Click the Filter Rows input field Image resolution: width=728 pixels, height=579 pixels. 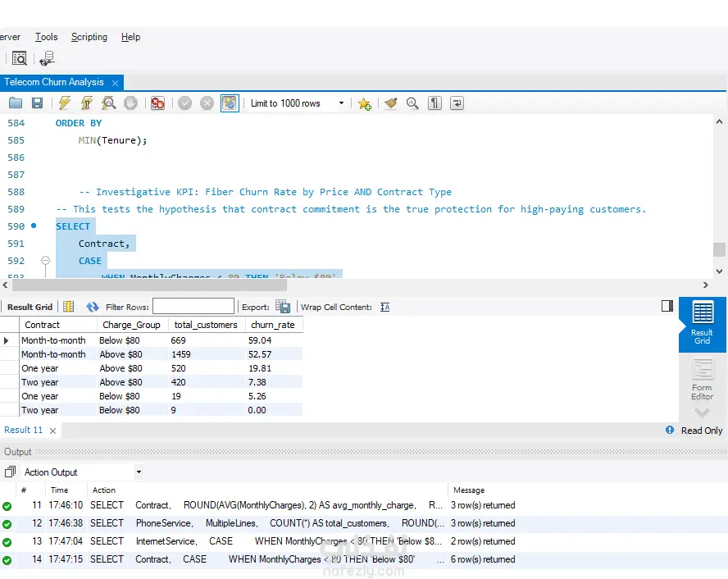pyautogui.click(x=193, y=307)
